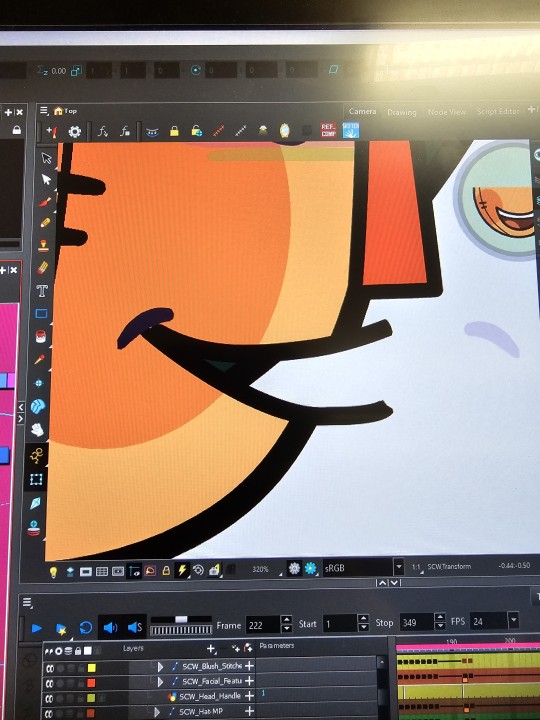Toggle the lightning render preview icon
Image resolution: width=540 pixels, height=720 pixels.
pyautogui.click(x=182, y=570)
